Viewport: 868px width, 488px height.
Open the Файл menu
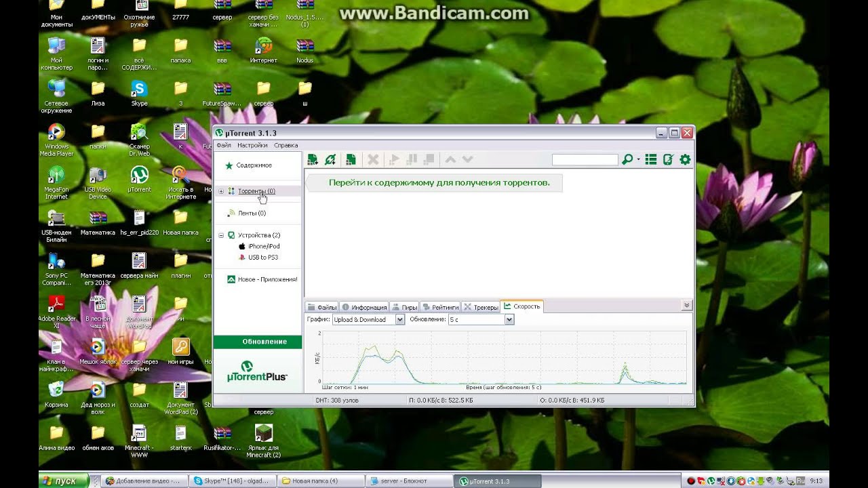(224, 145)
